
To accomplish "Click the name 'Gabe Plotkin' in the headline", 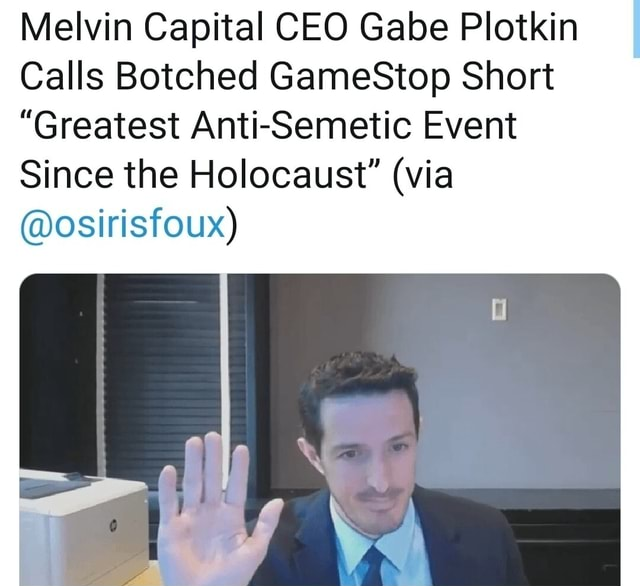I will [468, 27].
